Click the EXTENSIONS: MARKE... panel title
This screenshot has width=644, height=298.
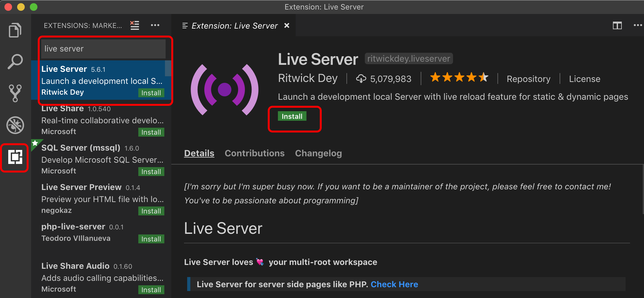pyautogui.click(x=83, y=25)
